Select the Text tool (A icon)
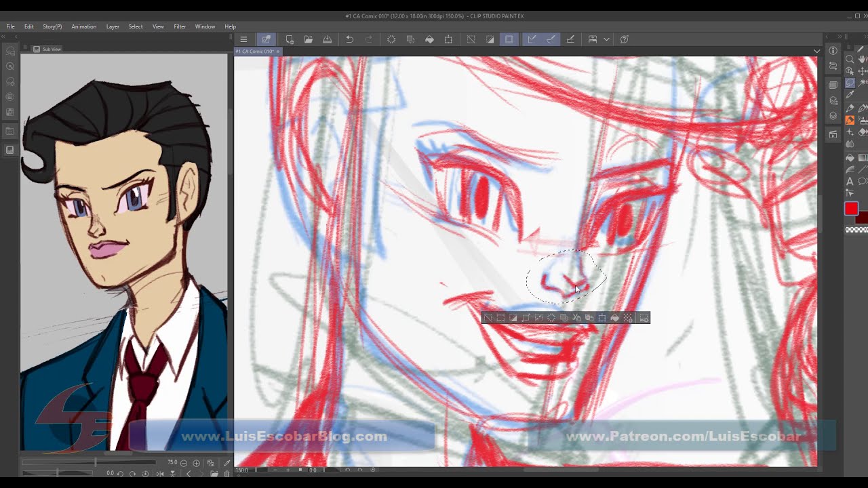Screen dimensions: 868x488 click(x=850, y=182)
